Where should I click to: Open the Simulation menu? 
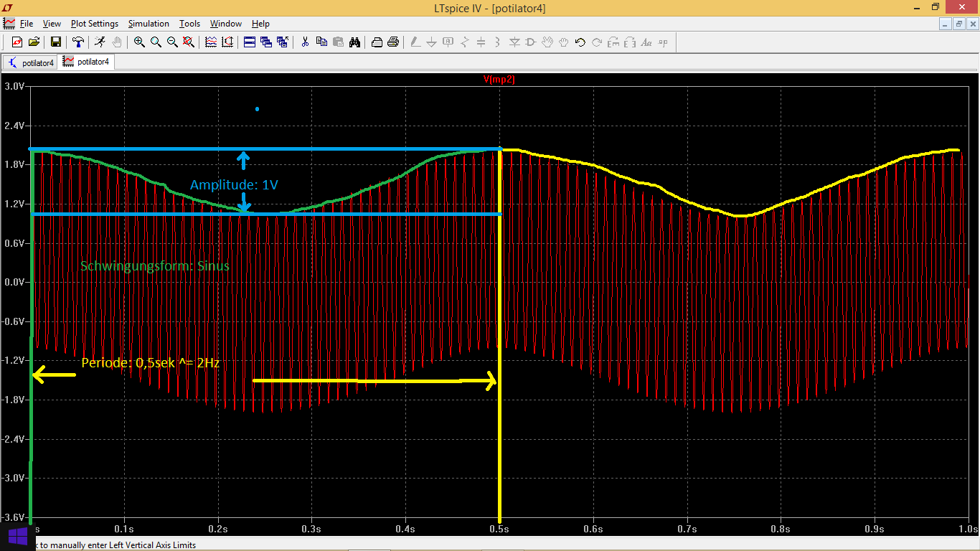tap(149, 24)
